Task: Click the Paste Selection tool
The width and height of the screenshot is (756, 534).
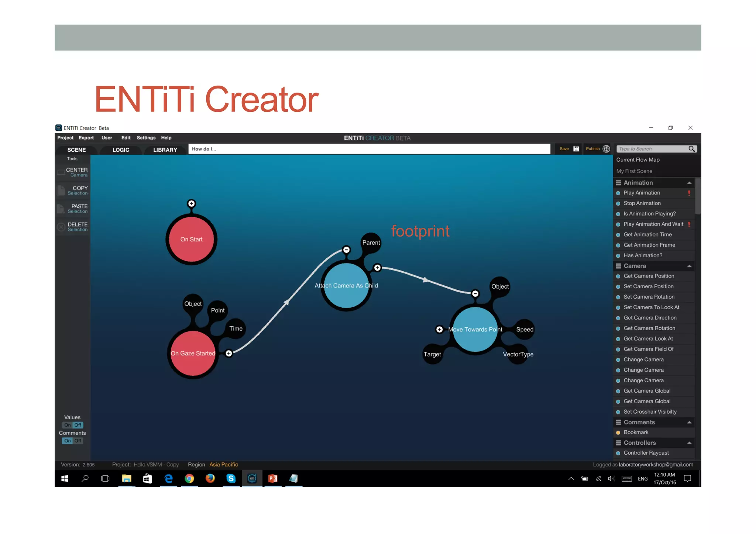Action: [x=73, y=209]
